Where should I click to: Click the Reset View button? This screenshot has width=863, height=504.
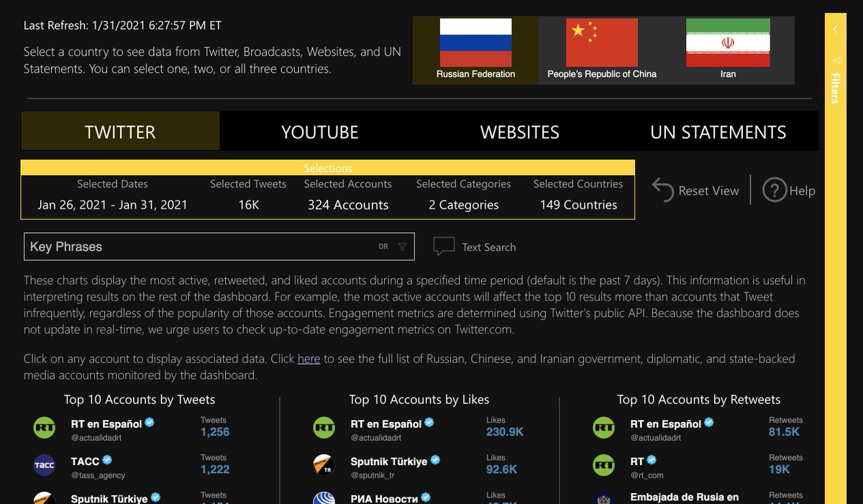coord(696,191)
